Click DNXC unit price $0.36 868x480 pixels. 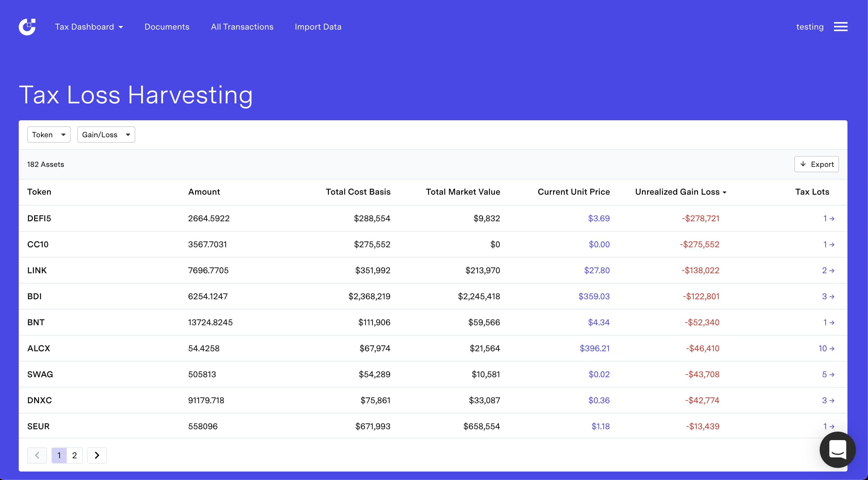pos(599,400)
